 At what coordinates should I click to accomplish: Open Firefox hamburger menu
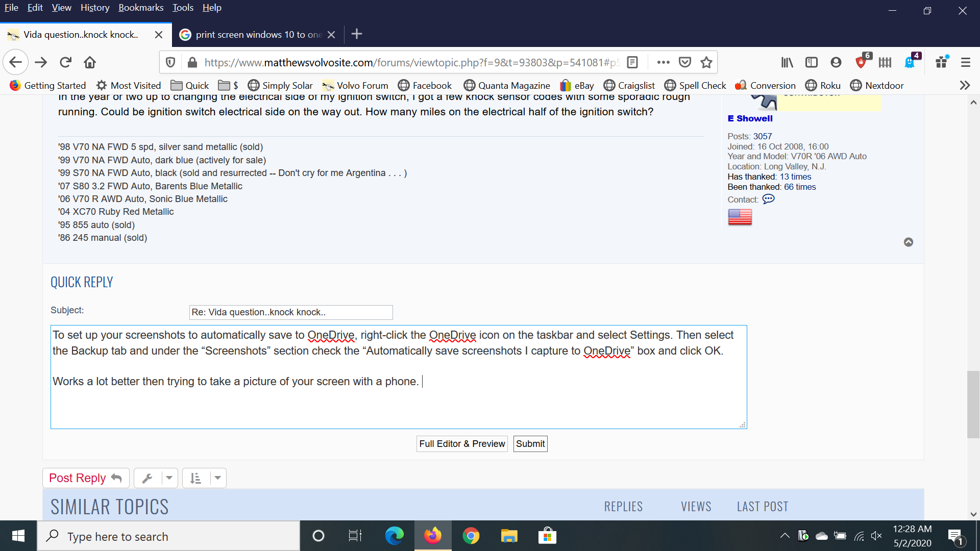[x=965, y=62]
